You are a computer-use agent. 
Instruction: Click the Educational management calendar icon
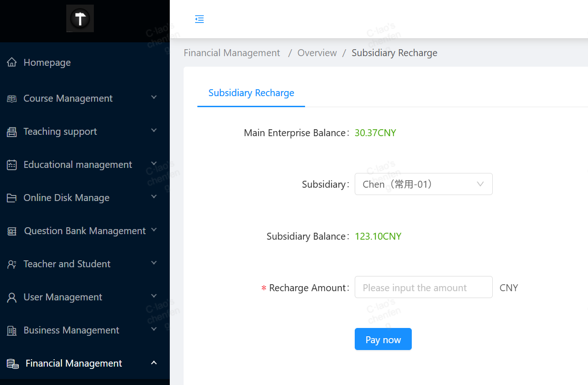click(x=12, y=165)
